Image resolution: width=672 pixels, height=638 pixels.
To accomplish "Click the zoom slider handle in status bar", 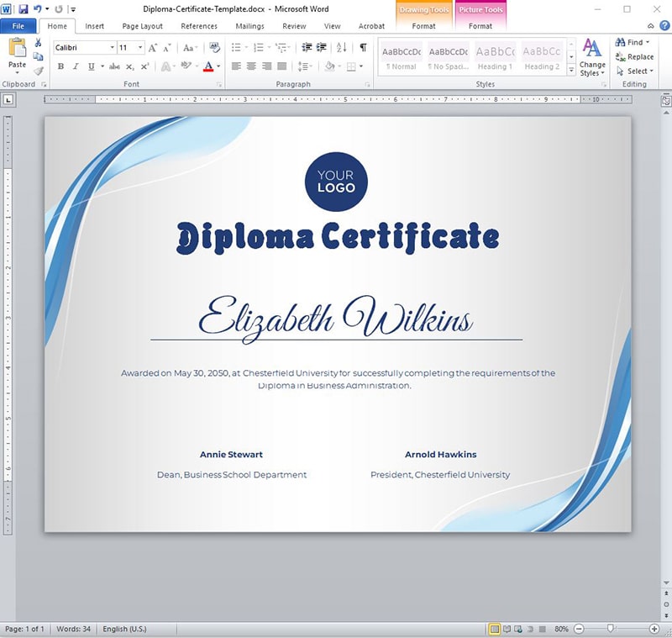I will [x=611, y=629].
